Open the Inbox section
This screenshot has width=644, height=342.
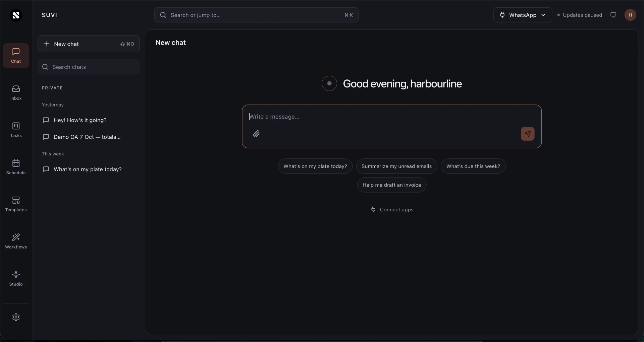pyautogui.click(x=16, y=93)
